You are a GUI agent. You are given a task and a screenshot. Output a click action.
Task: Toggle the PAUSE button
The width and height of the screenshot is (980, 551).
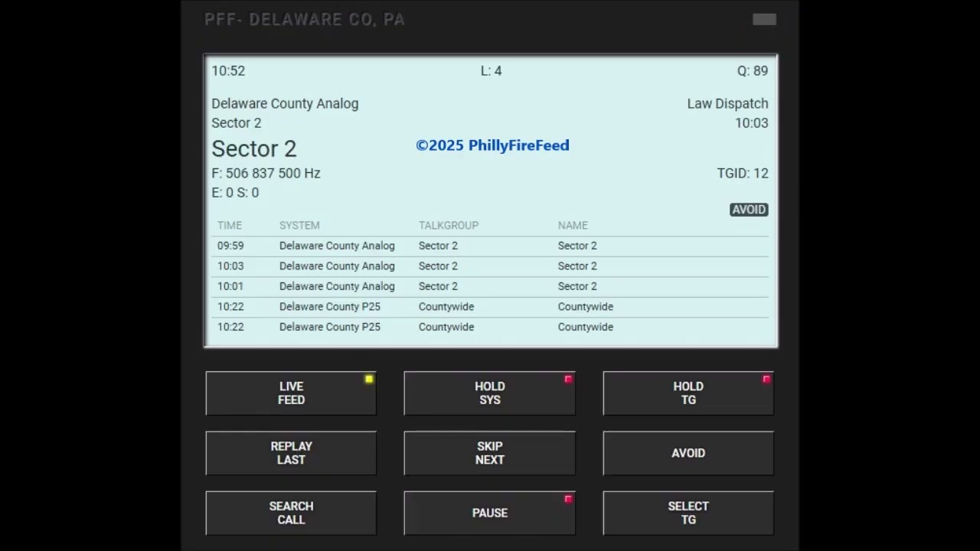tap(490, 513)
